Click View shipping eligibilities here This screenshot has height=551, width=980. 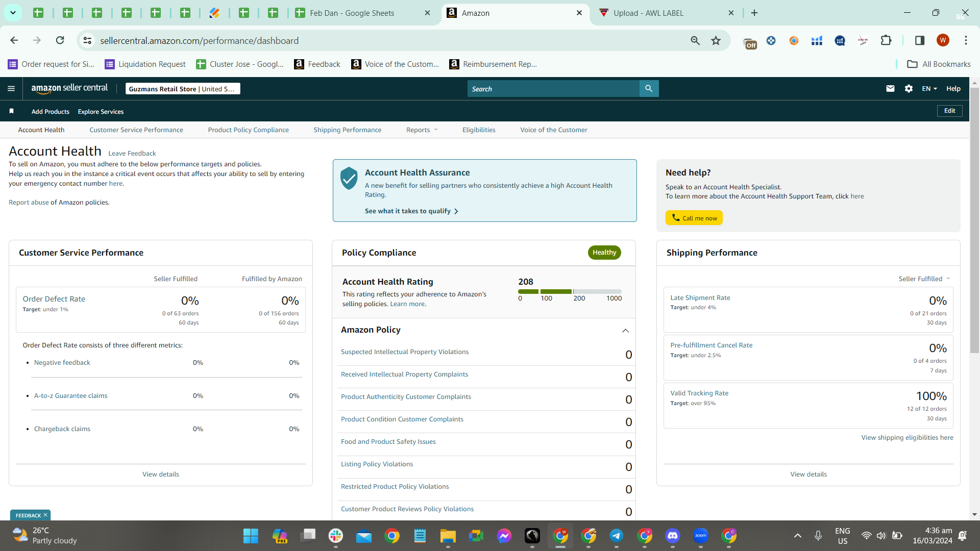coord(907,438)
